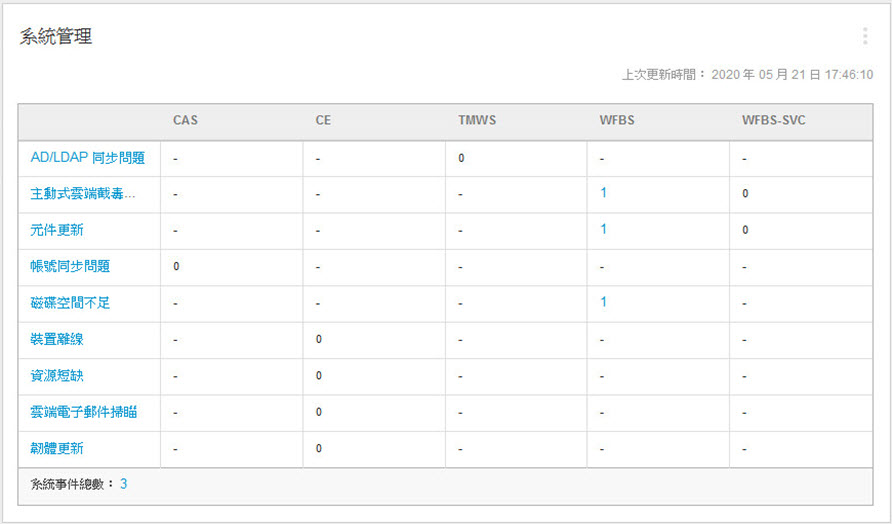This screenshot has width=892, height=524.
Task: Open WFBS count 1 for 磁碟空間不足
Action: pyautogui.click(x=604, y=302)
